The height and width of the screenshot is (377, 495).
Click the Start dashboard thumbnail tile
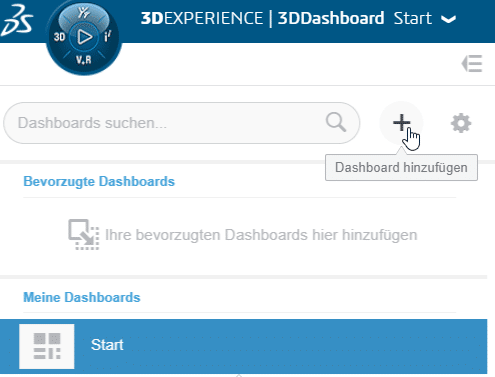[47, 346]
